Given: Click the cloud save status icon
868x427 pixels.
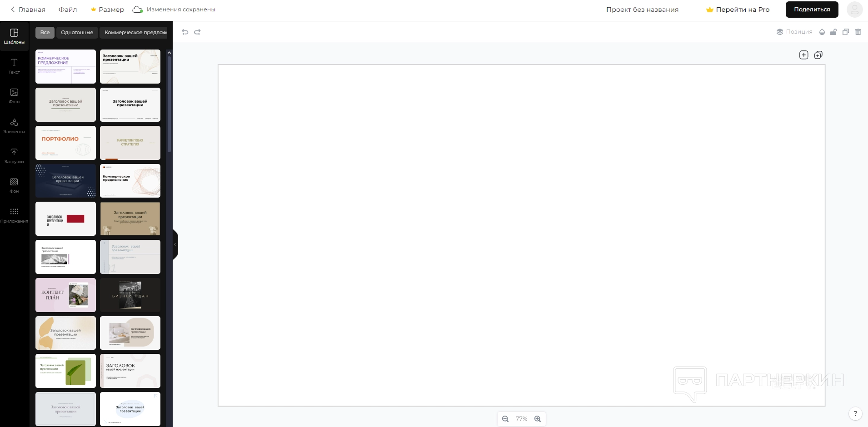Looking at the screenshot, I should (x=138, y=10).
